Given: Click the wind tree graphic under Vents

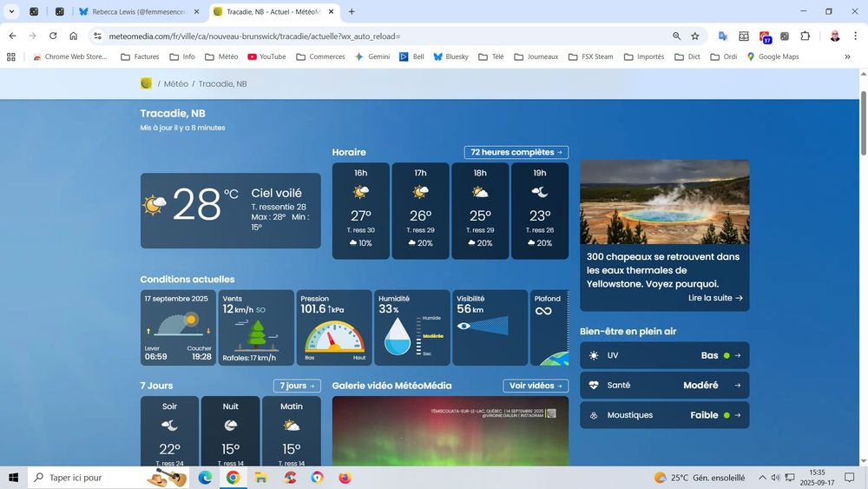Looking at the screenshot, I should click(256, 335).
